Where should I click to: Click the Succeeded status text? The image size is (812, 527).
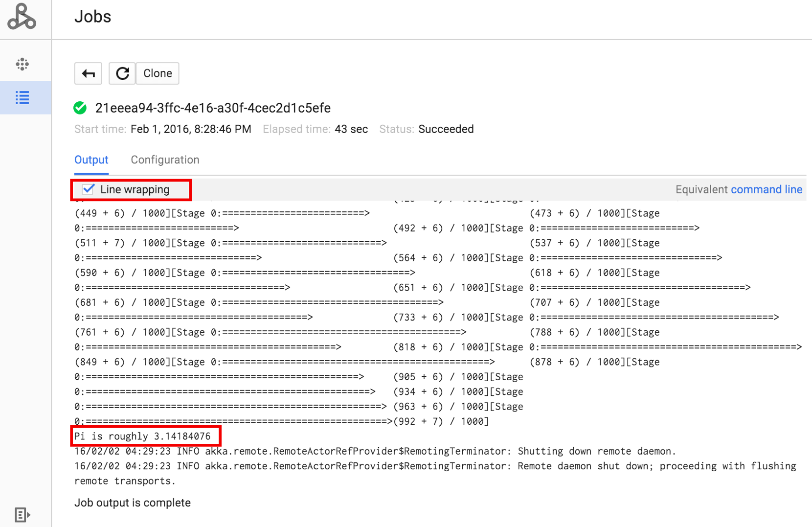pyautogui.click(x=446, y=129)
